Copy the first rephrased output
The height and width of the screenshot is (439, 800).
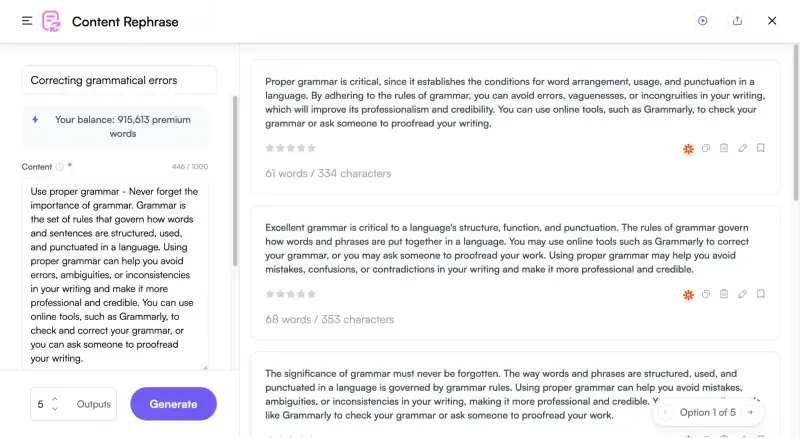pos(706,148)
